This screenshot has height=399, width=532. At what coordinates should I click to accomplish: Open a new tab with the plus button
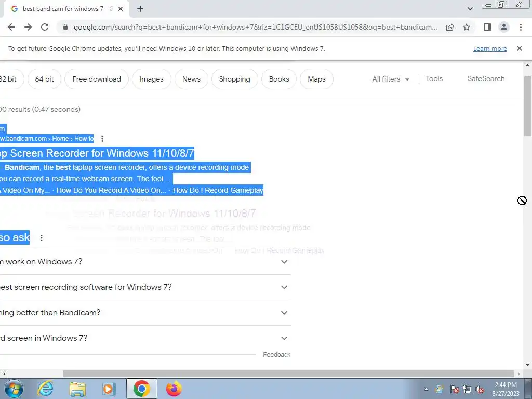pyautogui.click(x=140, y=9)
